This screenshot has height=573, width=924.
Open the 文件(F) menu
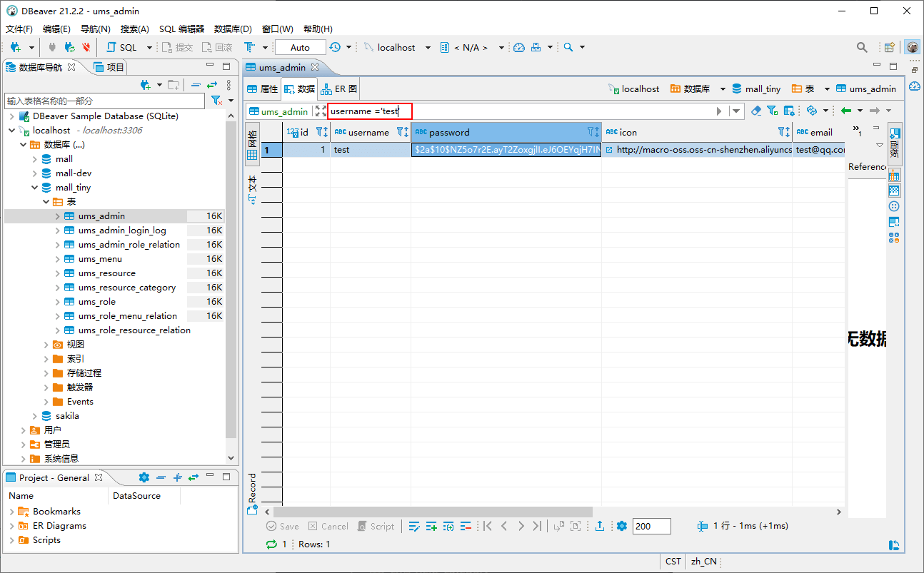(19, 29)
